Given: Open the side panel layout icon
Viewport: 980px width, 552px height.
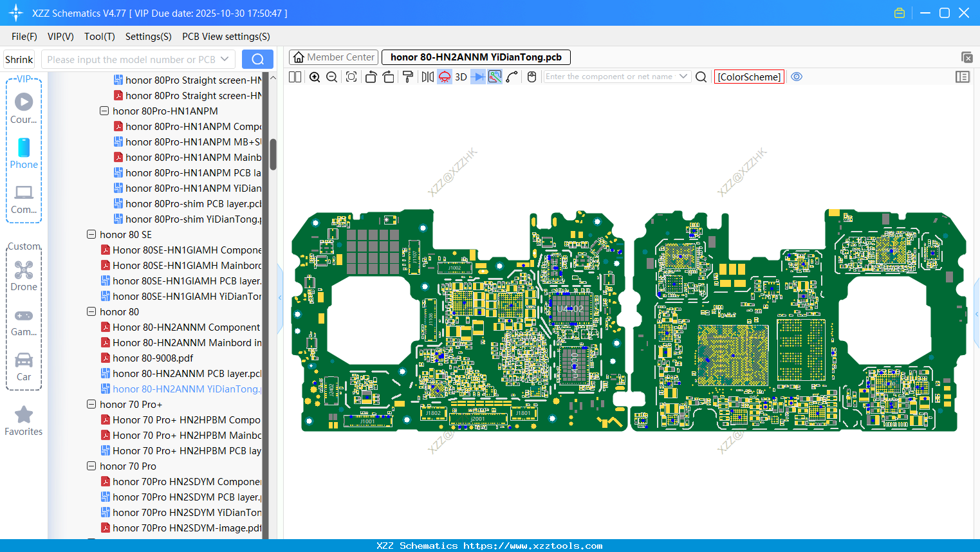Looking at the screenshot, I should (963, 77).
